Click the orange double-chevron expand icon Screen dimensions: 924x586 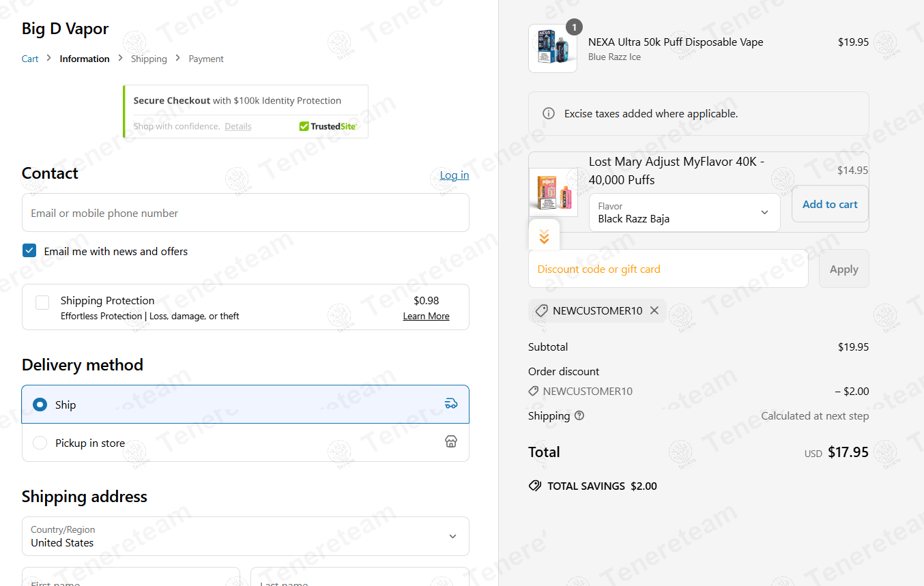544,237
